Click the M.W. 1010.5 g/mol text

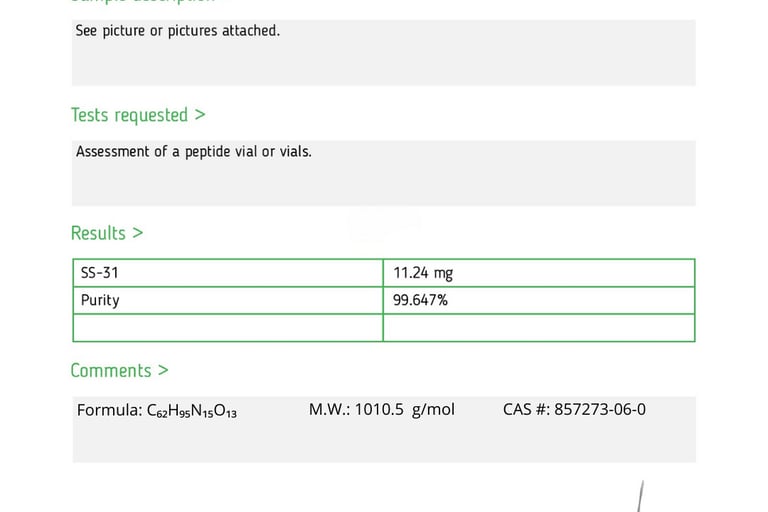(x=381, y=409)
